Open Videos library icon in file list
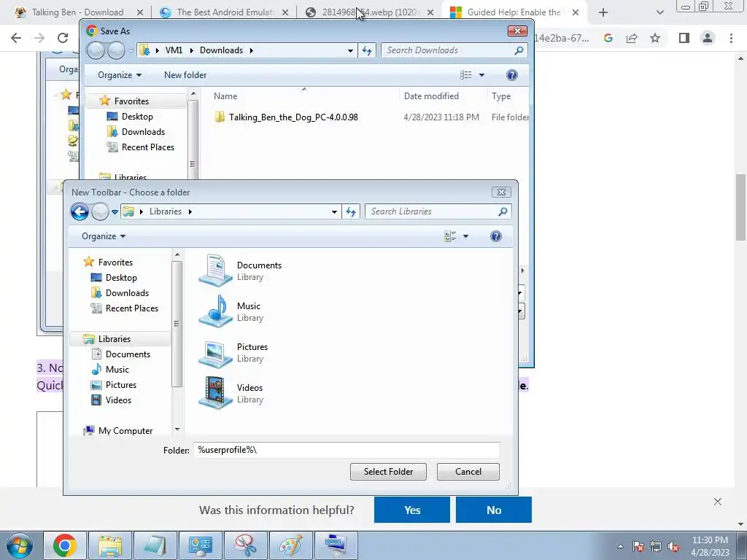This screenshot has height=560, width=747. pyautogui.click(x=215, y=393)
